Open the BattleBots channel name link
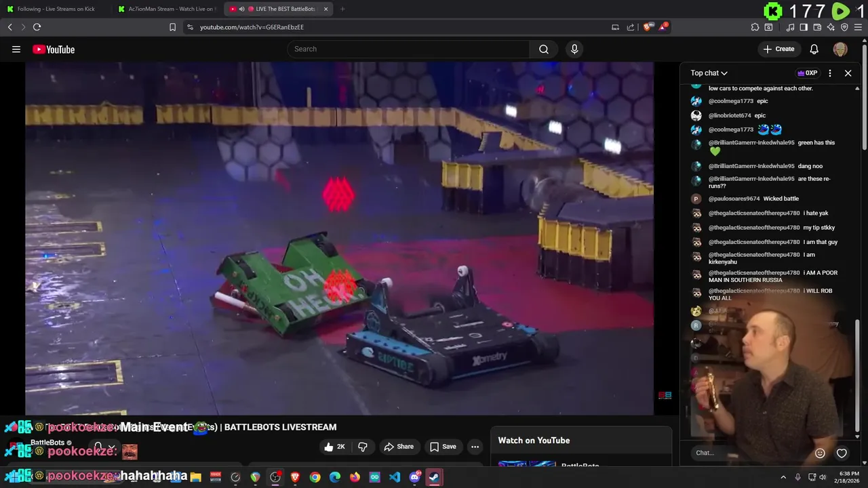The image size is (868, 488). tap(47, 443)
